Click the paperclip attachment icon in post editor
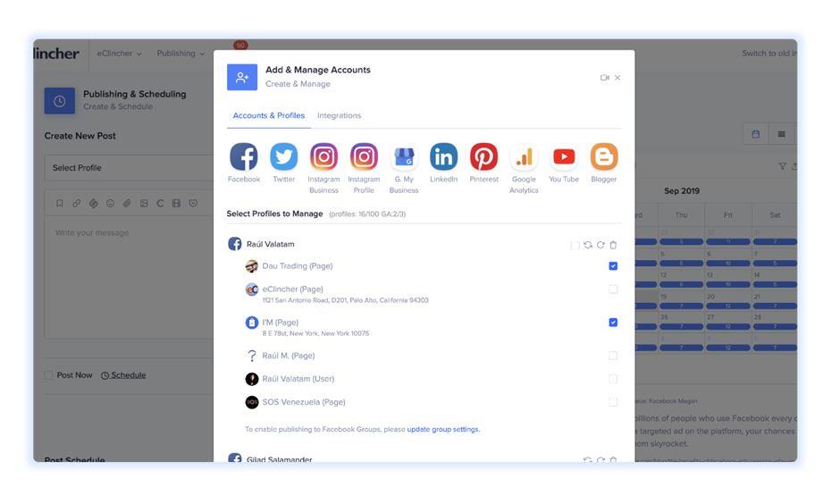Screen dimensions: 840x504 [x=127, y=203]
